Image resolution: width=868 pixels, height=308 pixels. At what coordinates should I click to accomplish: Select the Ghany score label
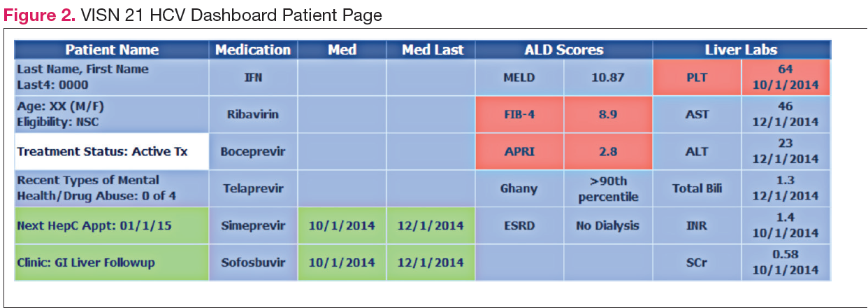pos(519,188)
